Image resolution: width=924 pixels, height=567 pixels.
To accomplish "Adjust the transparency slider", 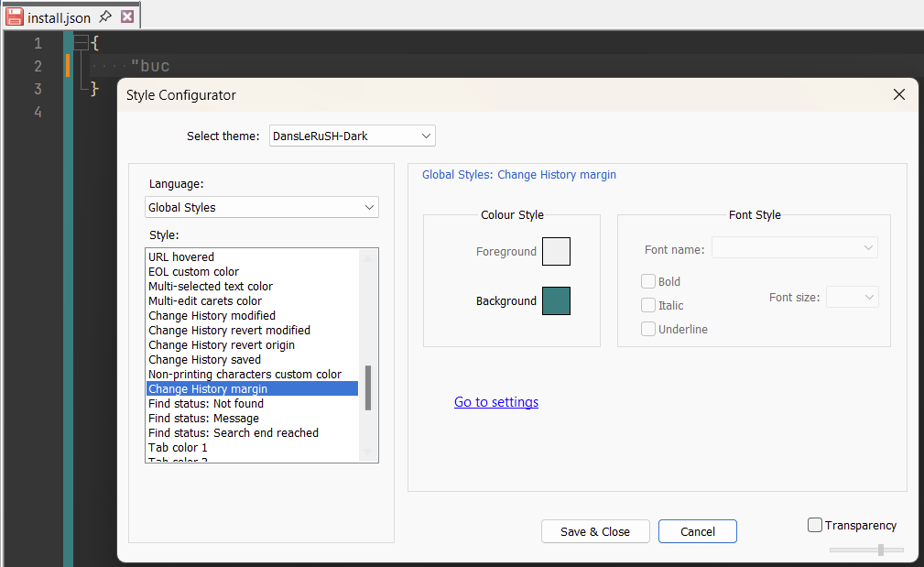I will pyautogui.click(x=880, y=550).
